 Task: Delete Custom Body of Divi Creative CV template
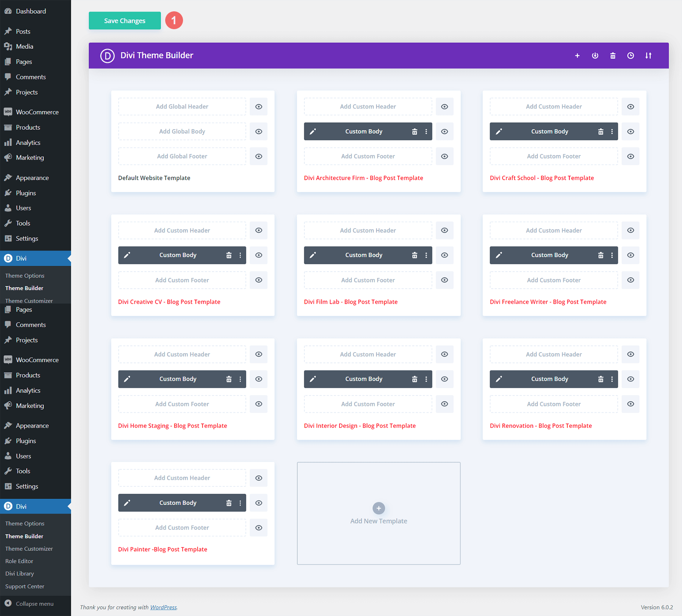(x=229, y=255)
